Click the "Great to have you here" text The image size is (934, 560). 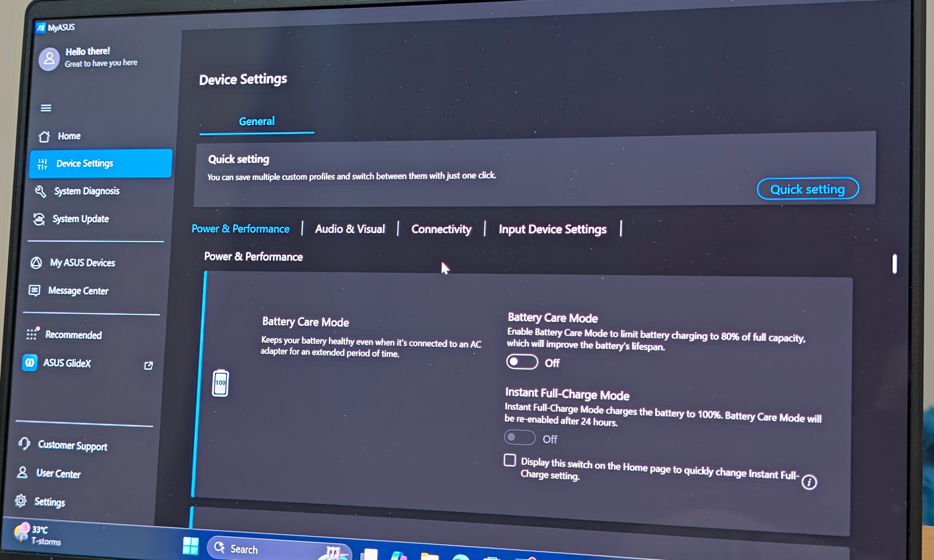pos(101,63)
